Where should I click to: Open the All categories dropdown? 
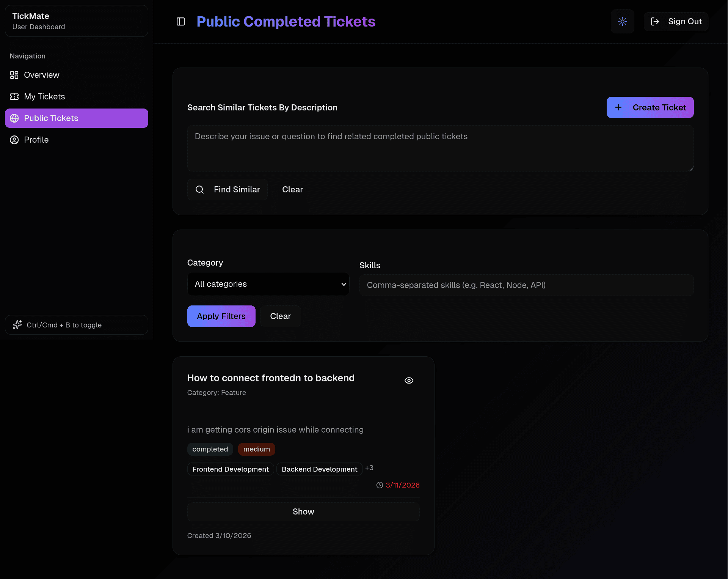[268, 284]
